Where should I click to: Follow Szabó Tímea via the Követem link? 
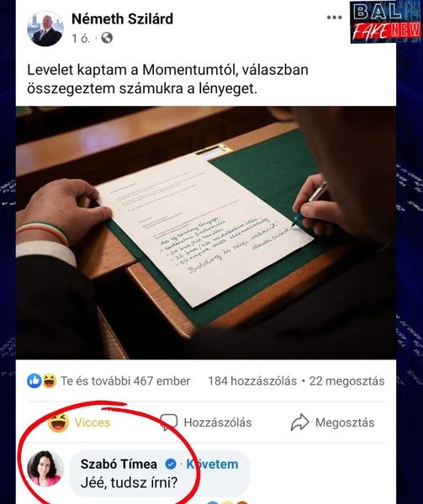pos(212,465)
